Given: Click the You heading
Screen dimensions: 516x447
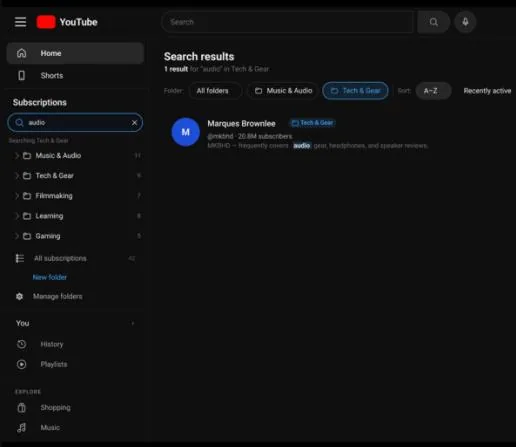Looking at the screenshot, I should 22,323.
